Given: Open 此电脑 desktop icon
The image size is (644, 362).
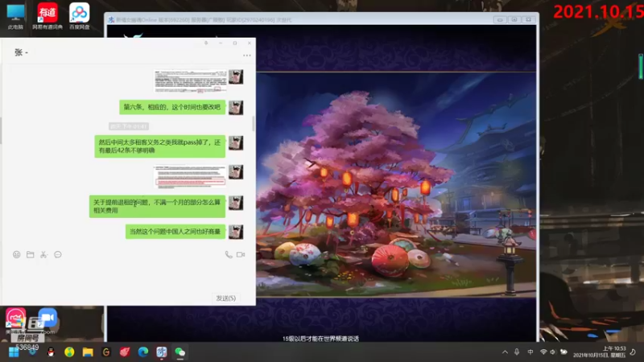Looking at the screenshot, I should pyautogui.click(x=15, y=16).
